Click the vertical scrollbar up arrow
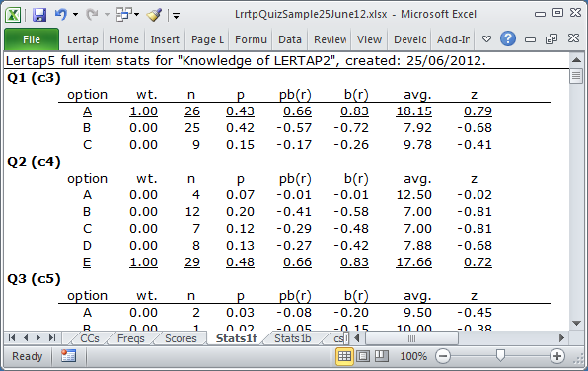 click(x=576, y=60)
